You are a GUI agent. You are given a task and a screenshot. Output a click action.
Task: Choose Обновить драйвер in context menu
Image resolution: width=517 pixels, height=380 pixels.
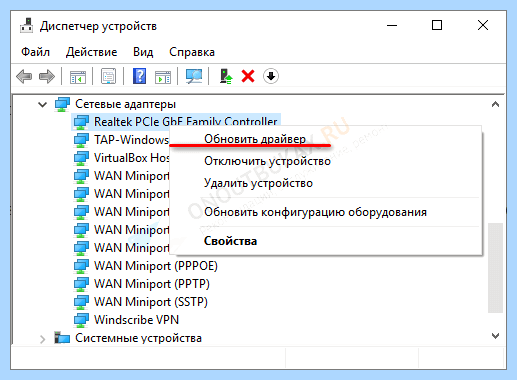tap(326, 139)
